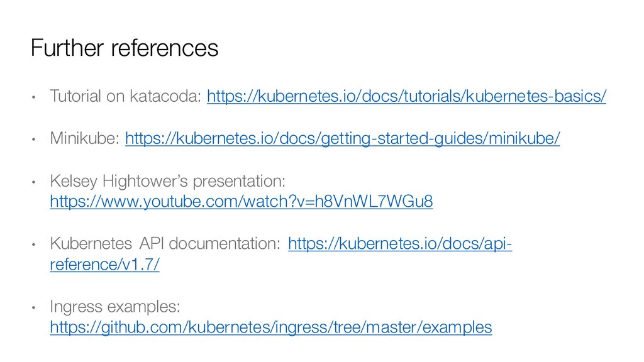Select the 'Minikube:' label text
Screen dimensions: 644x362
(85, 138)
